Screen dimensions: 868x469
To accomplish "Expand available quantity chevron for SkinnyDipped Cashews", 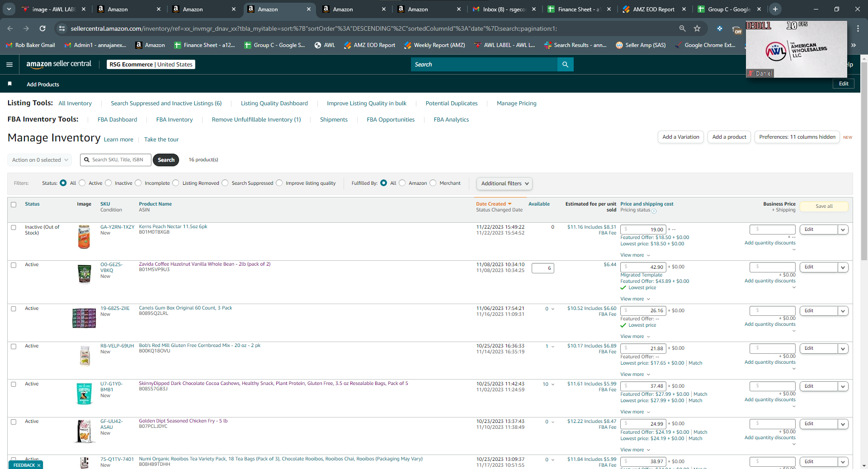I will (553, 385).
